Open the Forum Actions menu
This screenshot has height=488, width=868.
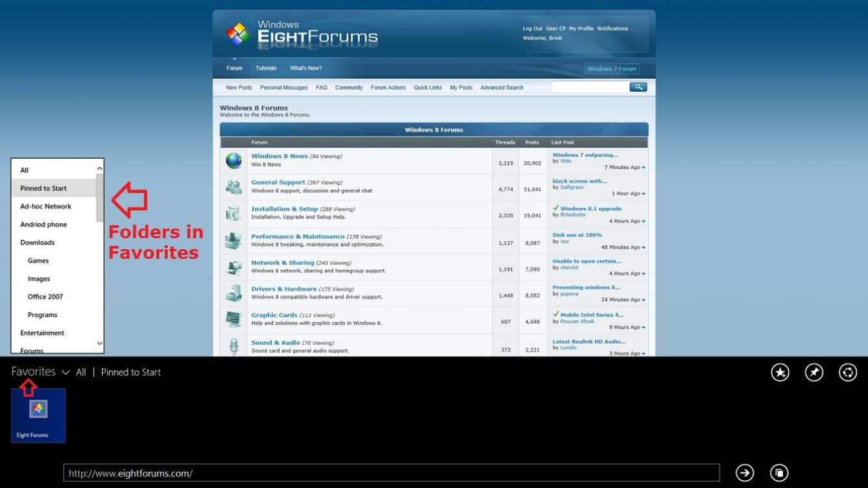(388, 88)
